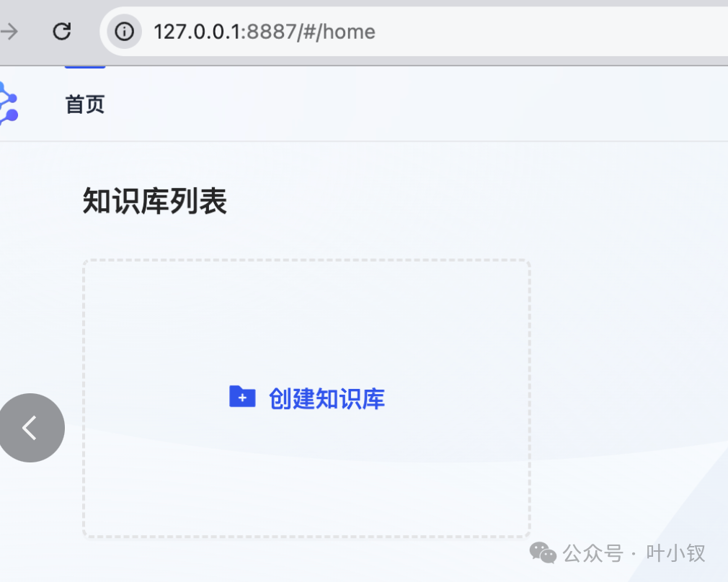This screenshot has width=728, height=582.
Task: Open the 首页 tab
Action: [85, 104]
